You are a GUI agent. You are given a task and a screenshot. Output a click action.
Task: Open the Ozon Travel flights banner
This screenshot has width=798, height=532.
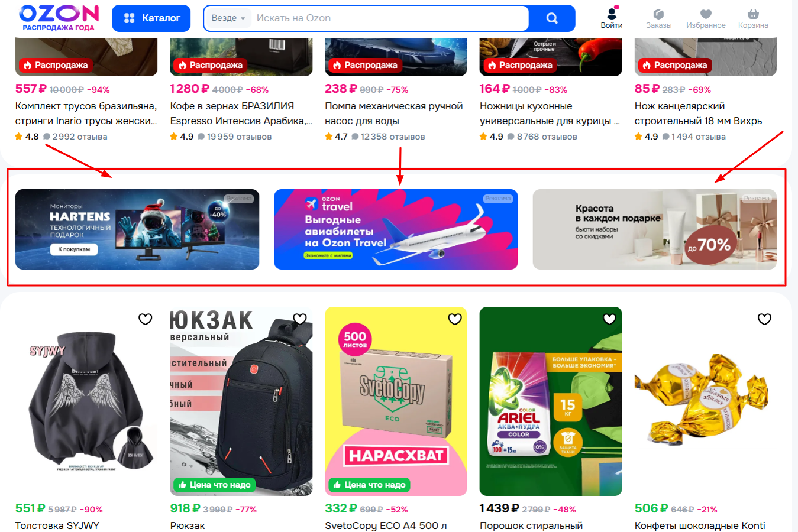point(396,229)
